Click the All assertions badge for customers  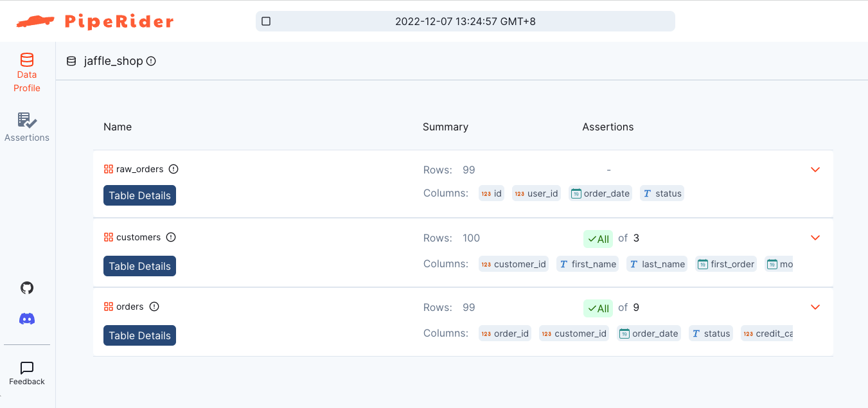click(x=598, y=239)
